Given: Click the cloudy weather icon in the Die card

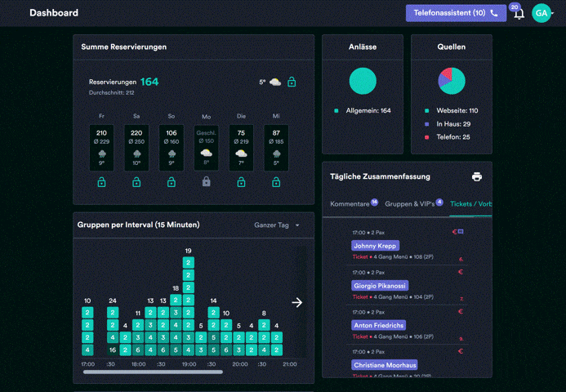Looking at the screenshot, I should click(x=241, y=154).
